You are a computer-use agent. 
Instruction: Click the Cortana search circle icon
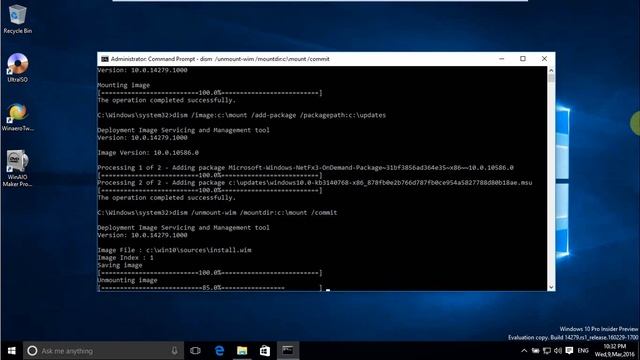32,351
